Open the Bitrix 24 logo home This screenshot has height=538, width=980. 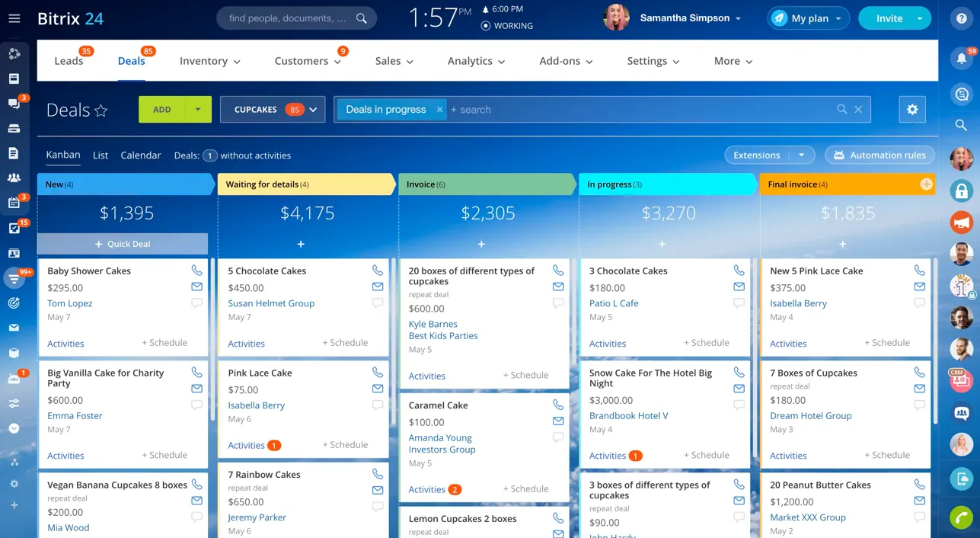pos(70,18)
